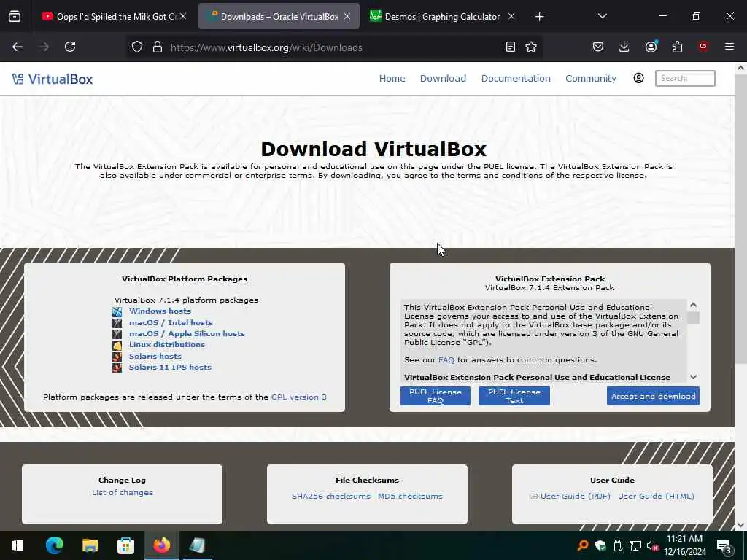Click macOS / Apple Silicon hosts link
Screen dimensions: 747x560
coord(187,333)
